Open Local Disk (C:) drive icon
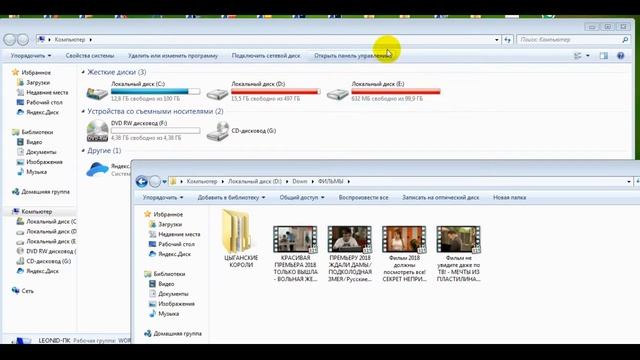This screenshot has height=360, width=640. (x=97, y=93)
